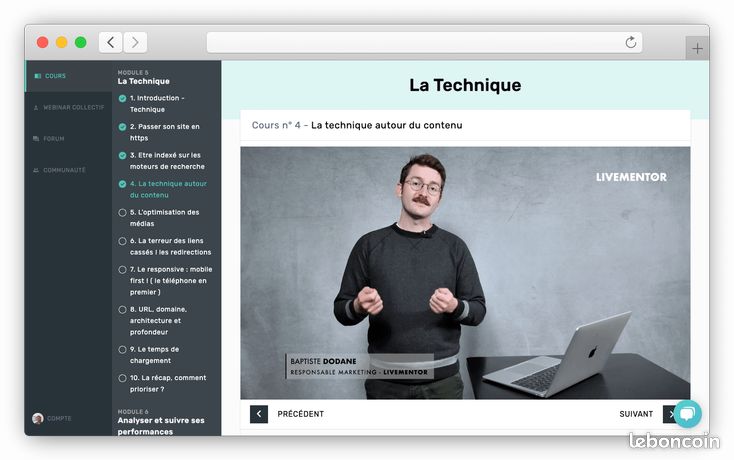Open lesson 8 URL, domaine, architecture et profondeur
This screenshot has width=734, height=460.
(158, 321)
